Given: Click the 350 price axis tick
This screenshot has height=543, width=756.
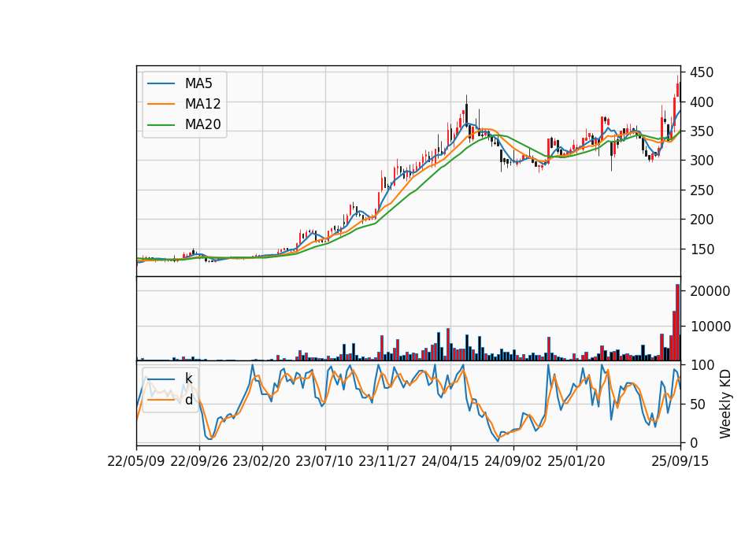Looking at the screenshot, I should click(702, 131).
